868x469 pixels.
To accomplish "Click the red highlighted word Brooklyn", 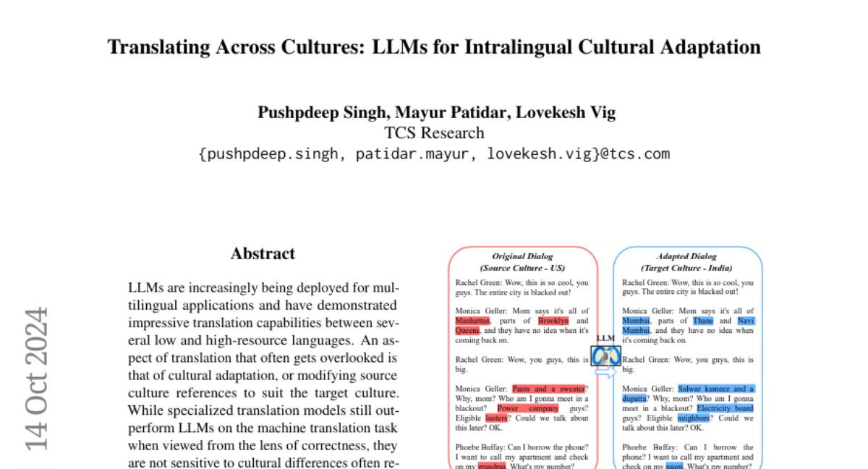I will (553, 321).
